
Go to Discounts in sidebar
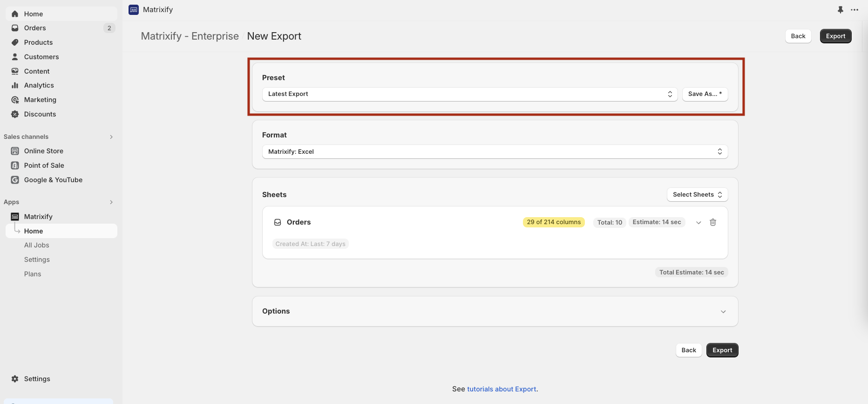[x=40, y=114]
